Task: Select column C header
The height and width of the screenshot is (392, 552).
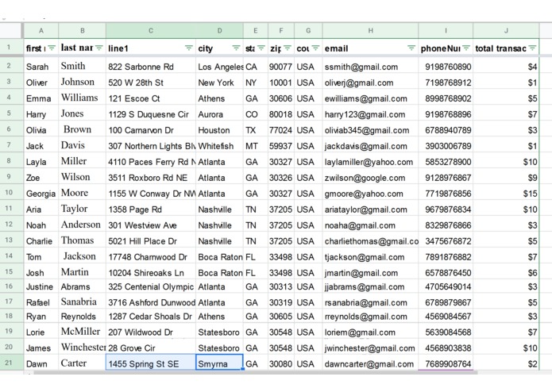Action: coord(151,31)
